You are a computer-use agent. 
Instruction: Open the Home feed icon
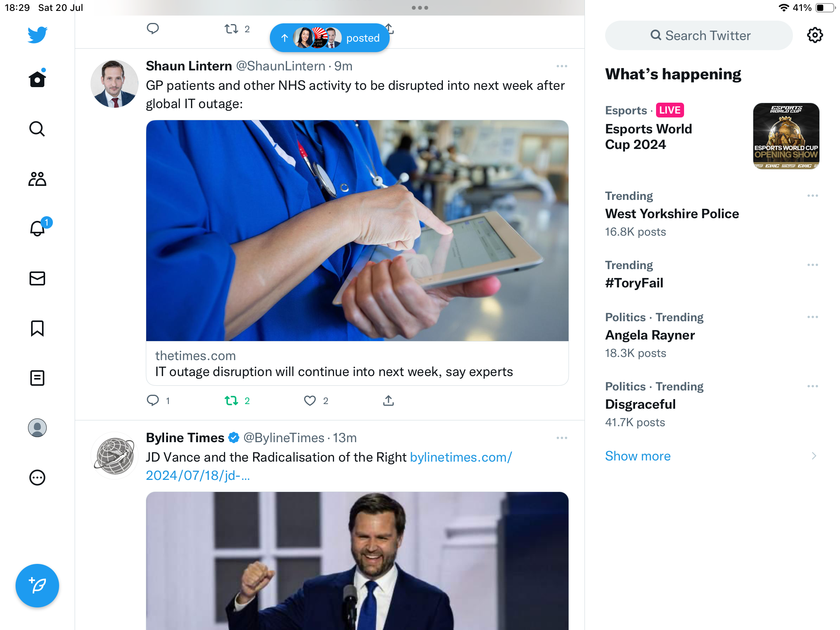click(37, 79)
